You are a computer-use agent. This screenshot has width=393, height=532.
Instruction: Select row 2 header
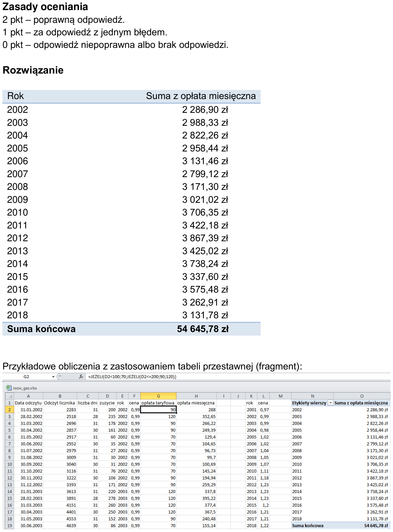point(9,410)
